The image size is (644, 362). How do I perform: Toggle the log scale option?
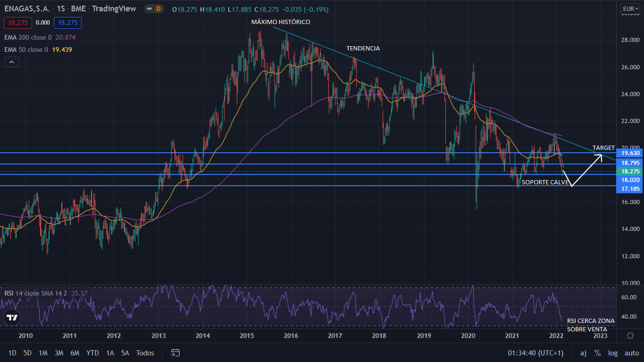pyautogui.click(x=613, y=353)
